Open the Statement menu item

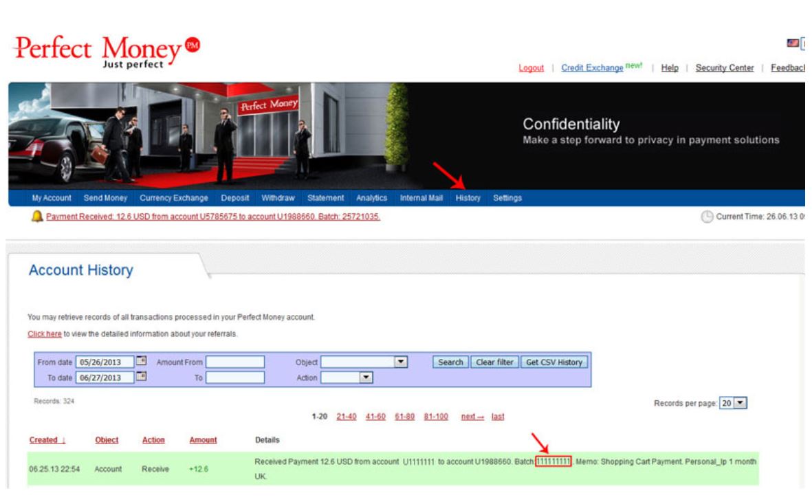325,198
